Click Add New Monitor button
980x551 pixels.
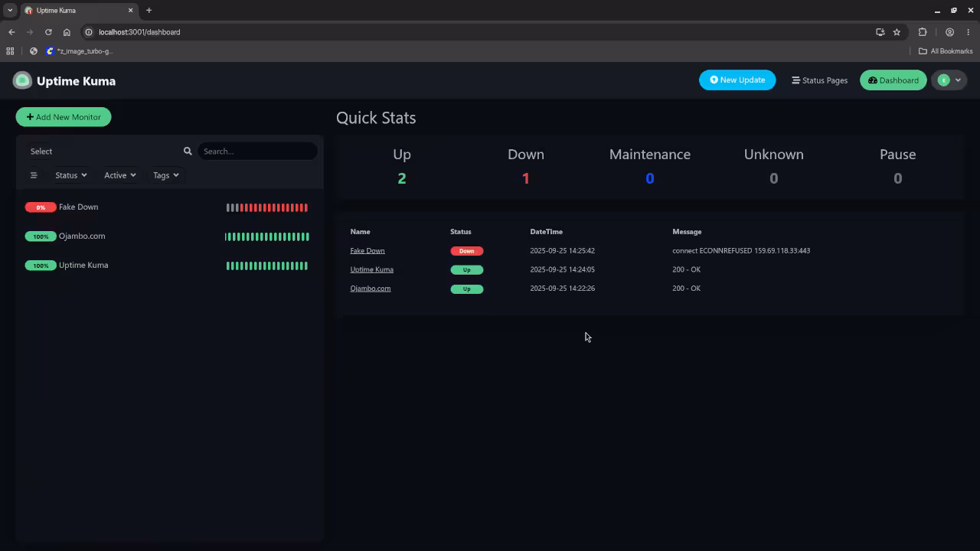coord(64,117)
